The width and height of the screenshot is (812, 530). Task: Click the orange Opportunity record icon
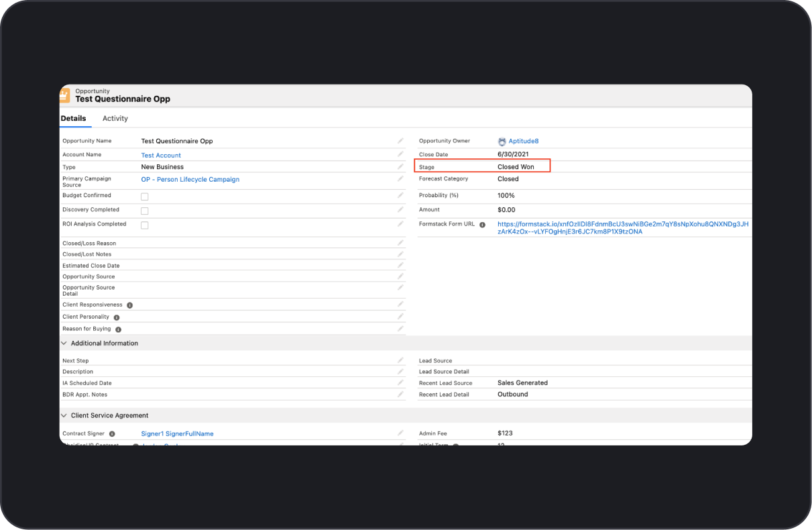click(64, 95)
